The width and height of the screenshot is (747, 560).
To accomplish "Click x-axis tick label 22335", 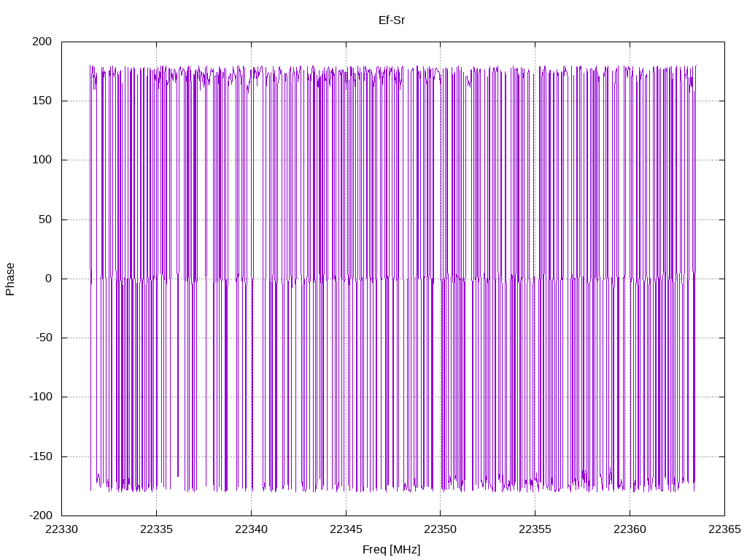I will (156, 529).
